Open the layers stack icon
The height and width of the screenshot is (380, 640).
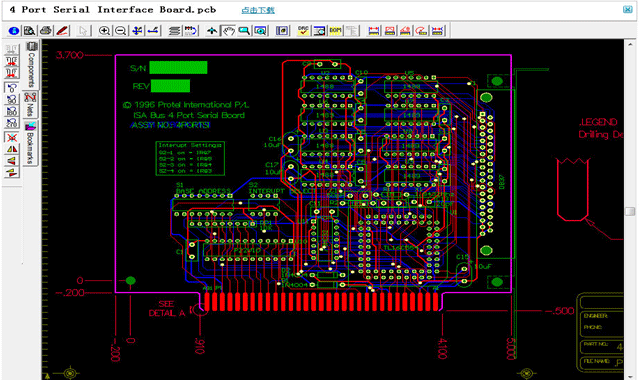point(174,31)
